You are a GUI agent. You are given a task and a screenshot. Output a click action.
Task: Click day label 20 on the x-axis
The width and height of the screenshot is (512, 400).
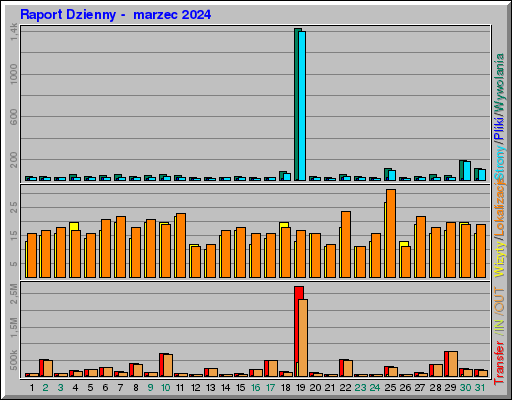(x=315, y=388)
